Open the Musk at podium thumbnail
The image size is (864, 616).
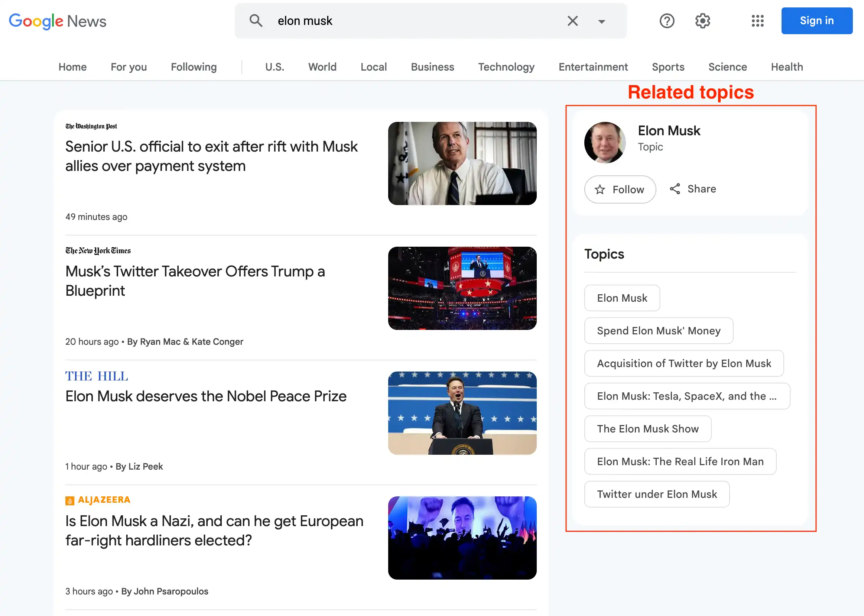(x=462, y=413)
